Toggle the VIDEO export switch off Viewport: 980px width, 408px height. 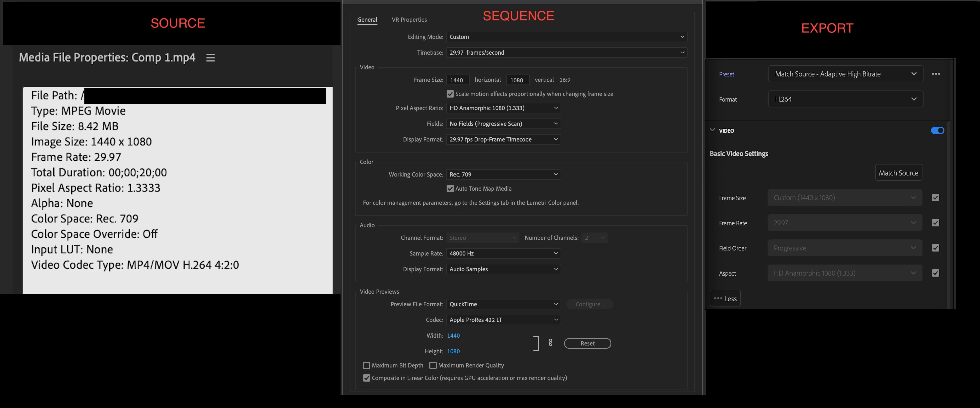937,131
